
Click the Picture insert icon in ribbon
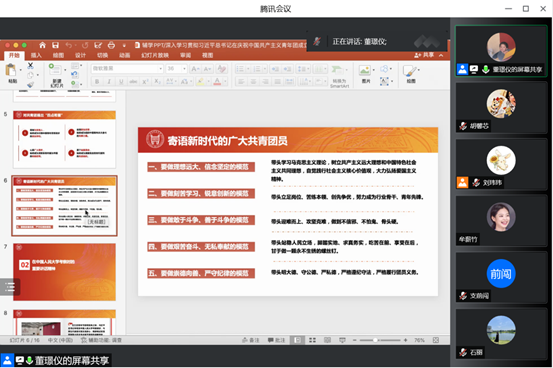(x=364, y=70)
